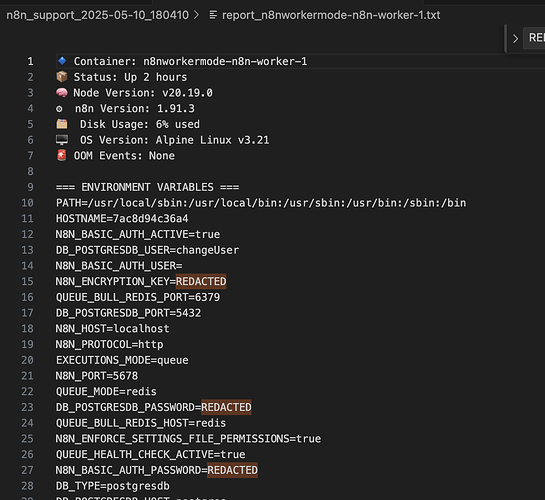Click the N8N_BASIC_AUTH_ACTIVE=true line

tap(138, 234)
